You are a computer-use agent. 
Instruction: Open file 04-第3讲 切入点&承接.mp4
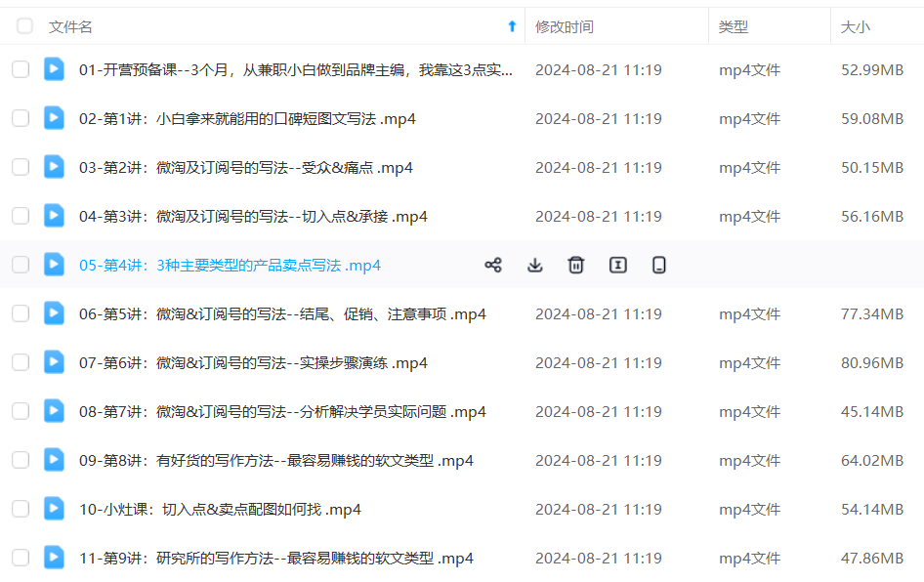pos(253,217)
